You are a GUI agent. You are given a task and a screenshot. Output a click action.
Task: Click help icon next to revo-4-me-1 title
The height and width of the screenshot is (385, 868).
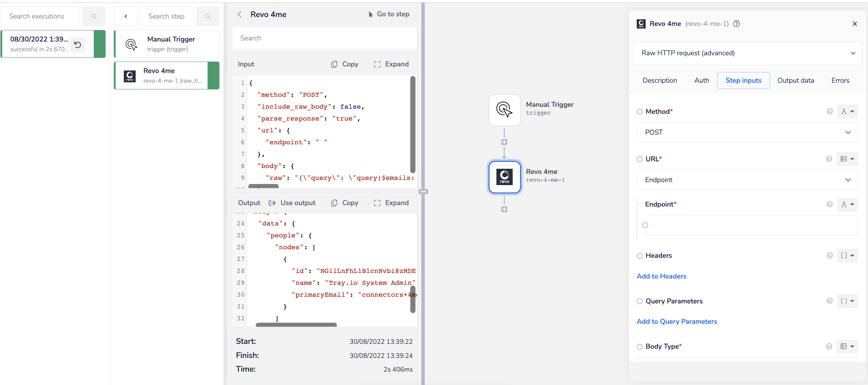737,24
